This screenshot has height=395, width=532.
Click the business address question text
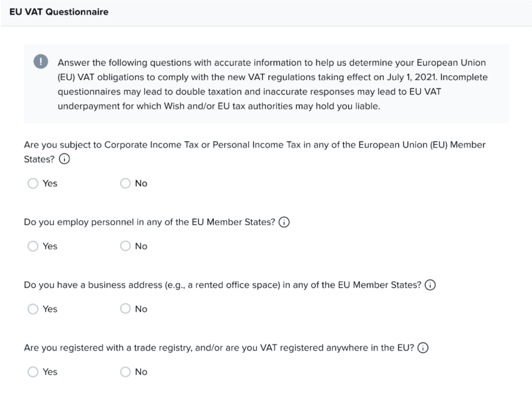(x=223, y=285)
